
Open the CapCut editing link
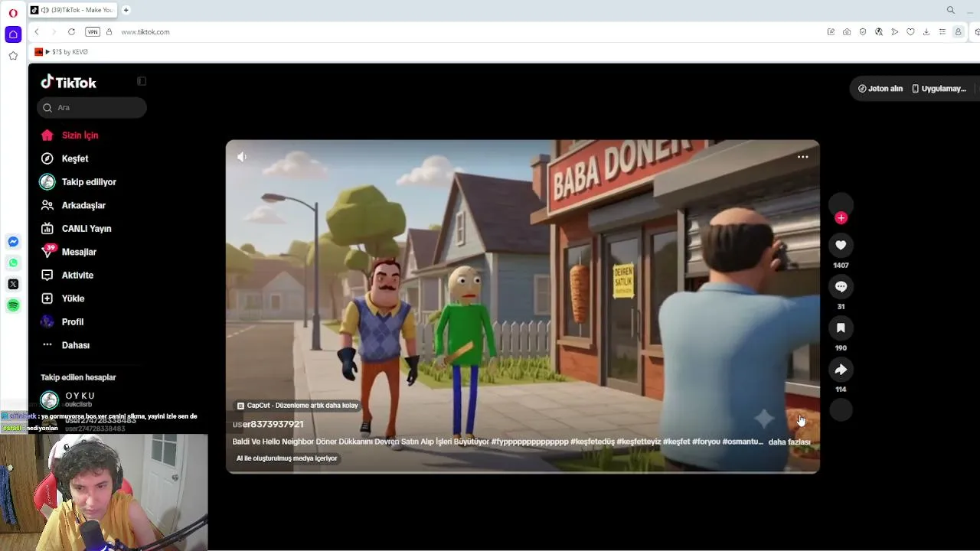[297, 406]
